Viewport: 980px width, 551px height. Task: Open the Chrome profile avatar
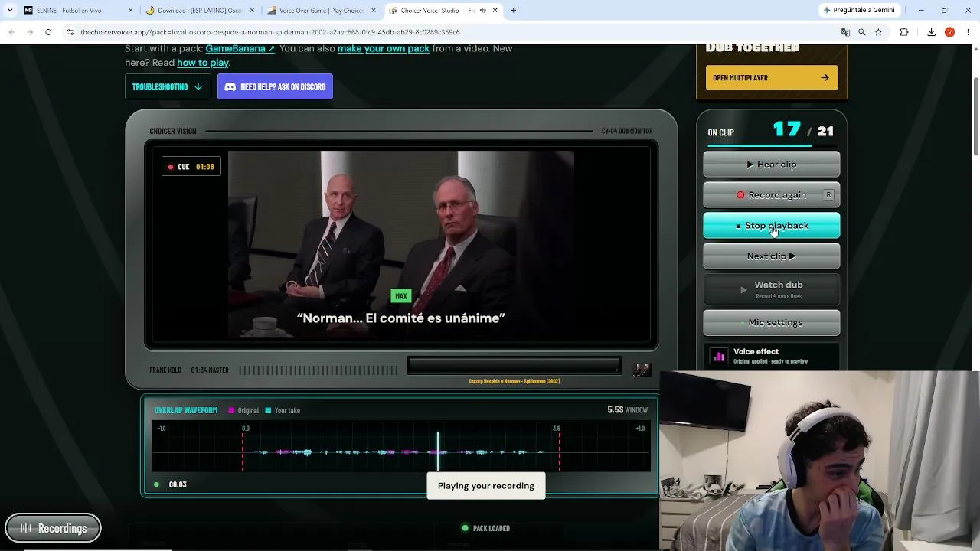click(x=949, y=32)
